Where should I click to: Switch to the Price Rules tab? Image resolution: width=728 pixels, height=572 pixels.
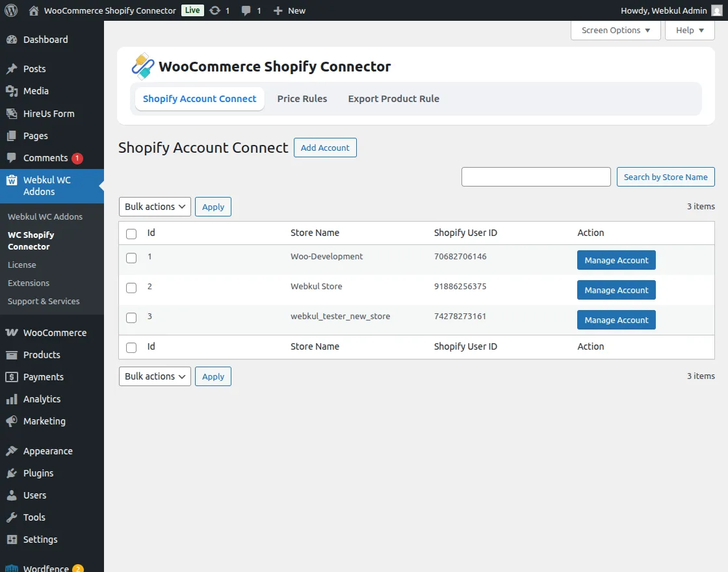point(302,98)
